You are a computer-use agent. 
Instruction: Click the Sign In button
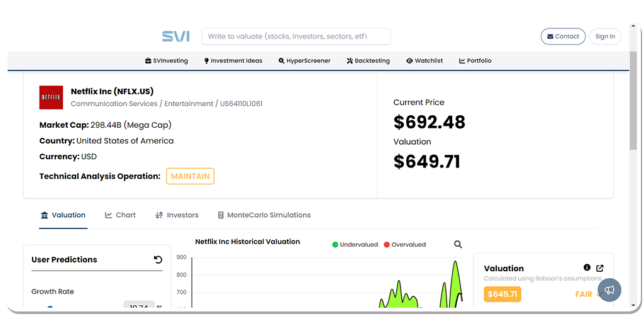click(605, 36)
